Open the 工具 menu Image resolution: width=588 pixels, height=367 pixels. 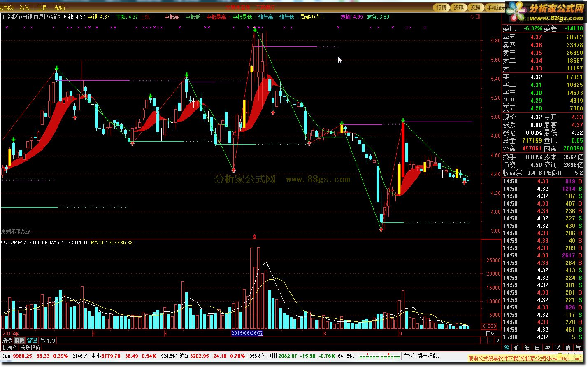point(42,8)
